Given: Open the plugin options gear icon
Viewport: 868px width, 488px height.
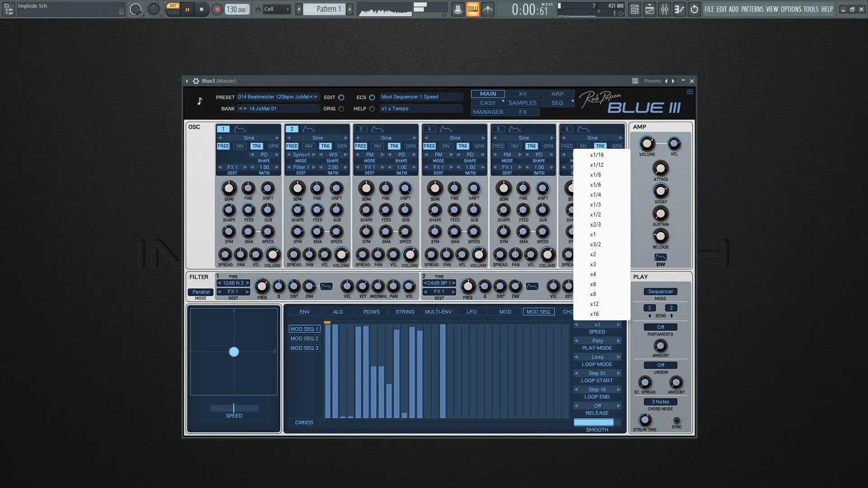Looking at the screenshot, I should [x=196, y=81].
